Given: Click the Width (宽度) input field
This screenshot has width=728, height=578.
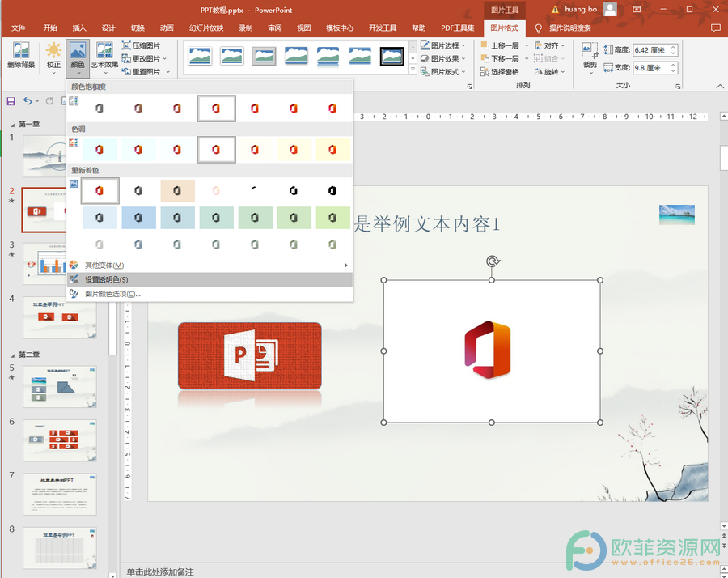Looking at the screenshot, I should click(x=655, y=68).
